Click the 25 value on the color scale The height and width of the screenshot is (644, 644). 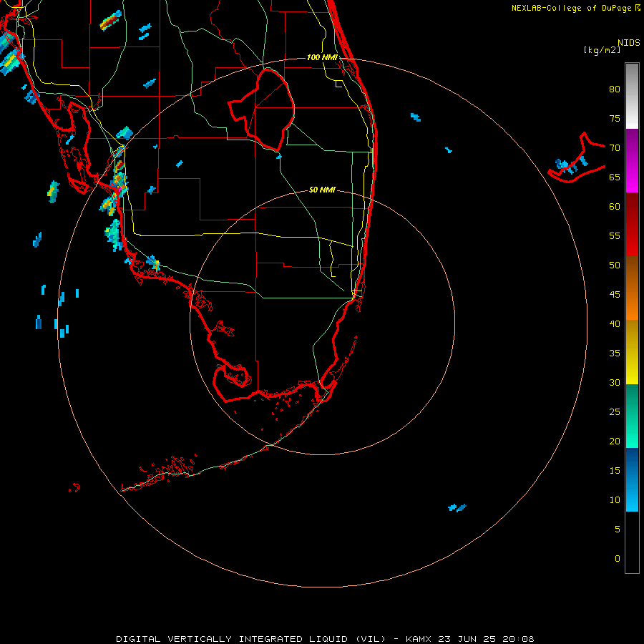click(615, 411)
